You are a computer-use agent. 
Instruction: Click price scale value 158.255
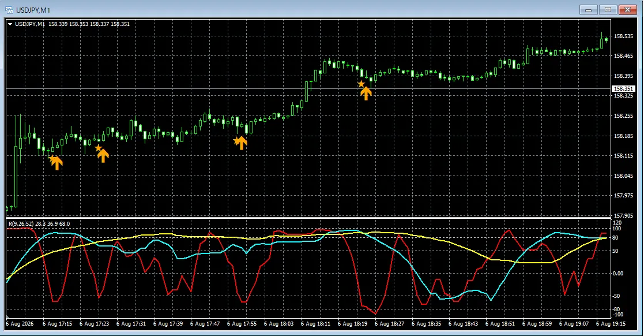point(623,116)
